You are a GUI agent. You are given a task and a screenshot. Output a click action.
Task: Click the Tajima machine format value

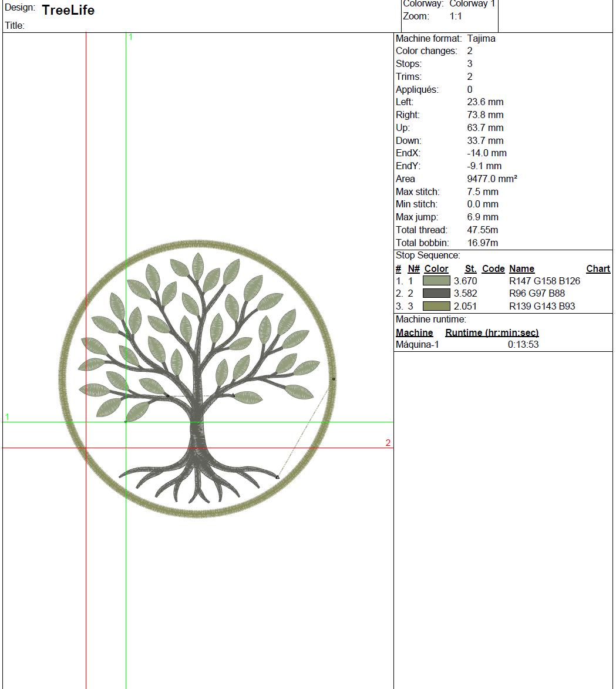pos(481,38)
